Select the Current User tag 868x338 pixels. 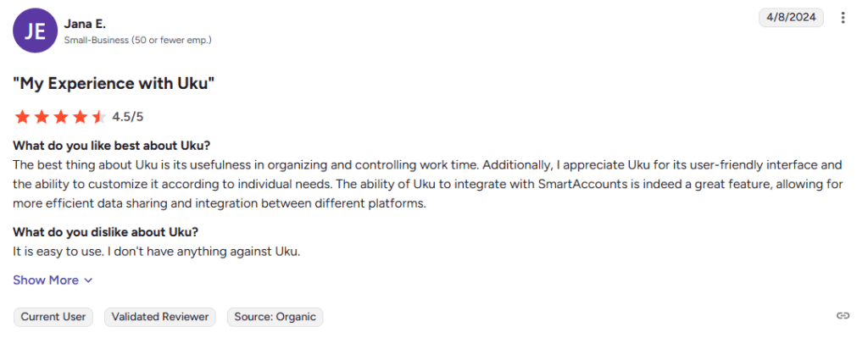(x=53, y=317)
